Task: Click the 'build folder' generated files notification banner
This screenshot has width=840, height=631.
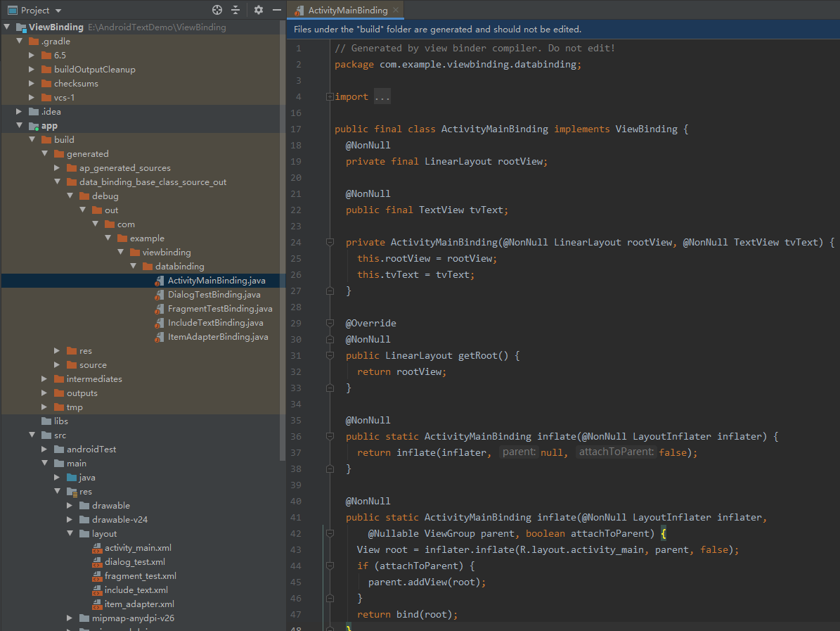Action: tap(564, 30)
